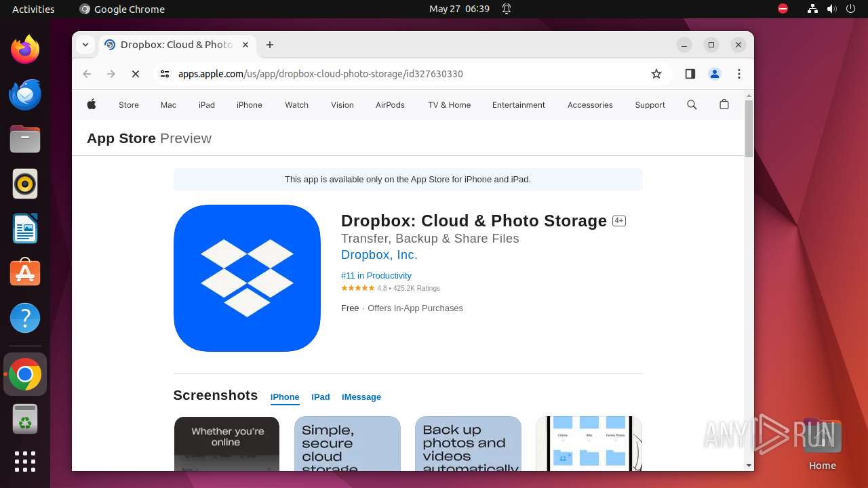Image resolution: width=868 pixels, height=488 pixels.
Task: Select the Dropbox browser tab
Action: (x=176, y=45)
